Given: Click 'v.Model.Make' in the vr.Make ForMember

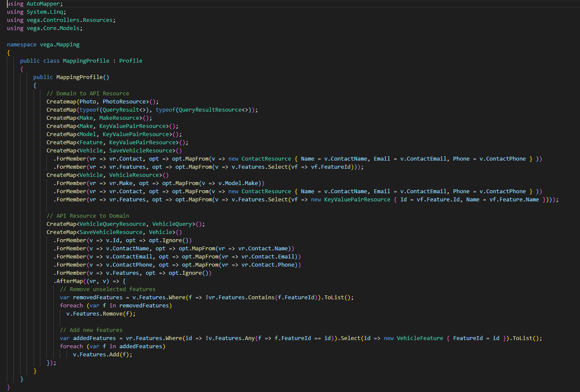Looking at the screenshot, I should [x=238, y=183].
